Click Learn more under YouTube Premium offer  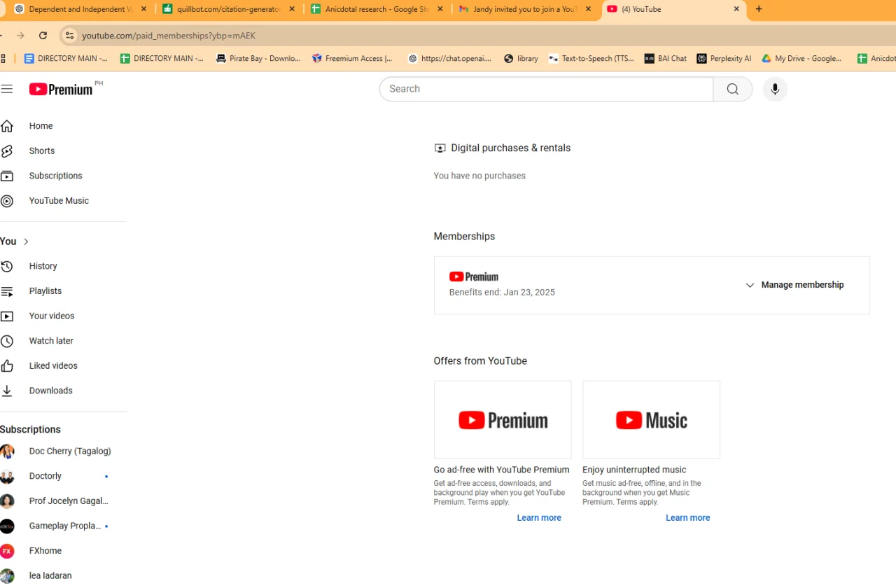539,518
